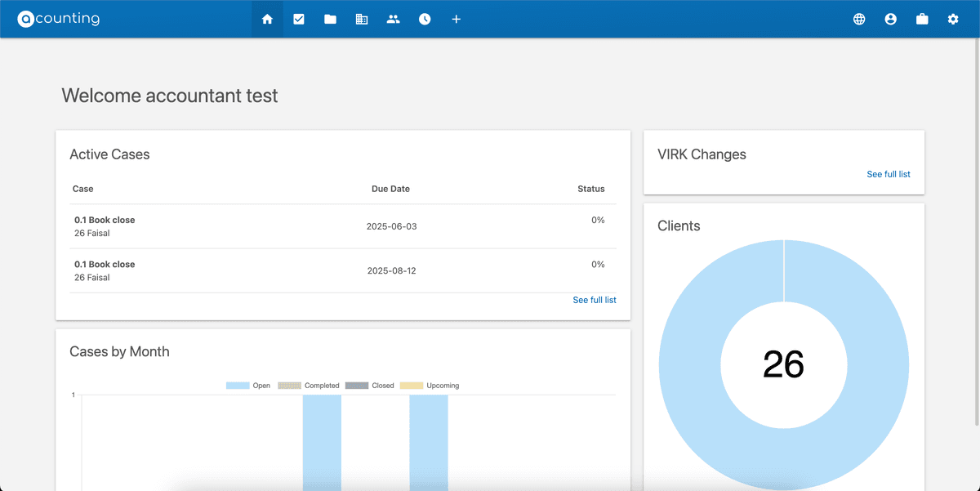Open the settings gear icon
The image size is (980, 491).
(x=953, y=19)
